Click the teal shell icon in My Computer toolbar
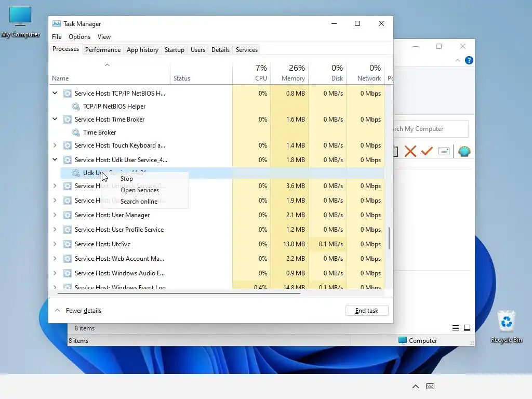The width and height of the screenshot is (532, 399). pos(464,151)
